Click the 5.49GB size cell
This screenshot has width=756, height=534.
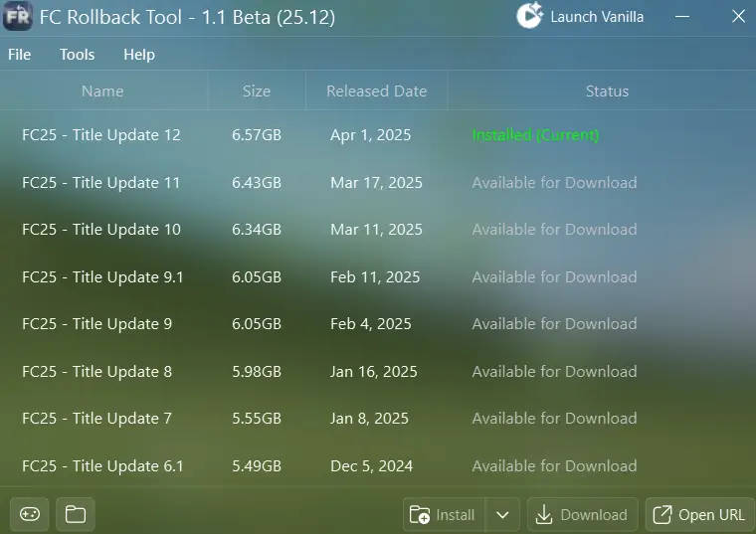pos(257,466)
